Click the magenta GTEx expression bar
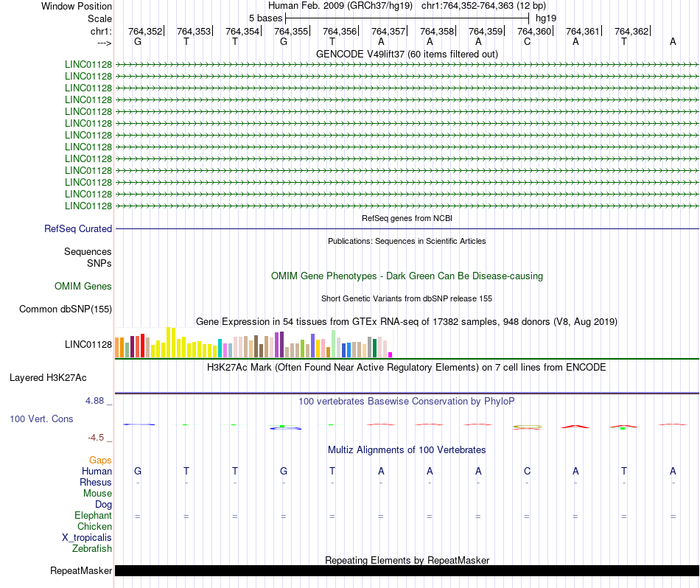 (391, 355)
